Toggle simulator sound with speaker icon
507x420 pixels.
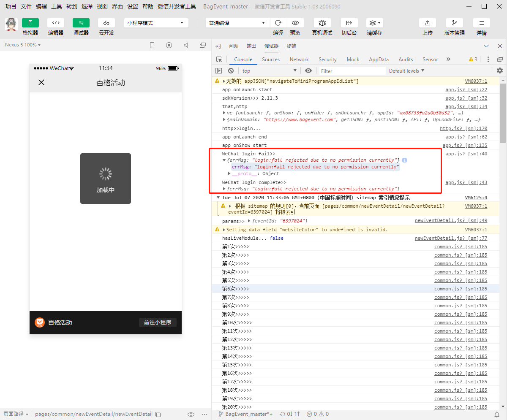coord(186,45)
